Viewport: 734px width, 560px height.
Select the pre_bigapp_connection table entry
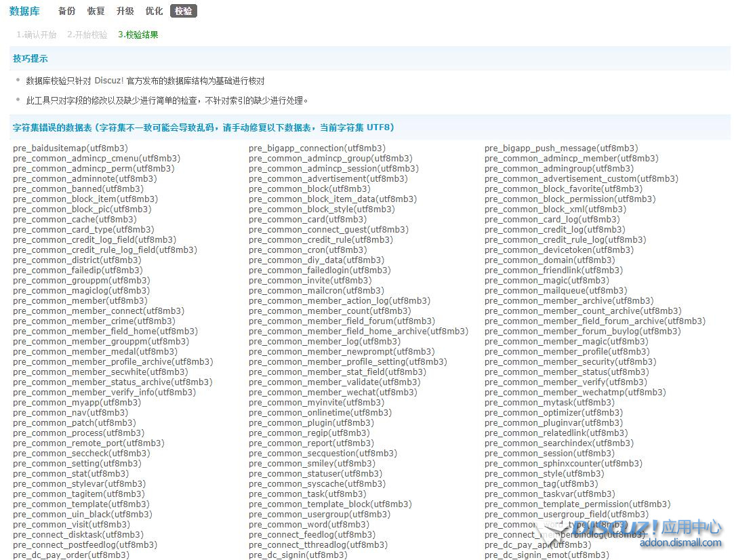click(x=317, y=148)
